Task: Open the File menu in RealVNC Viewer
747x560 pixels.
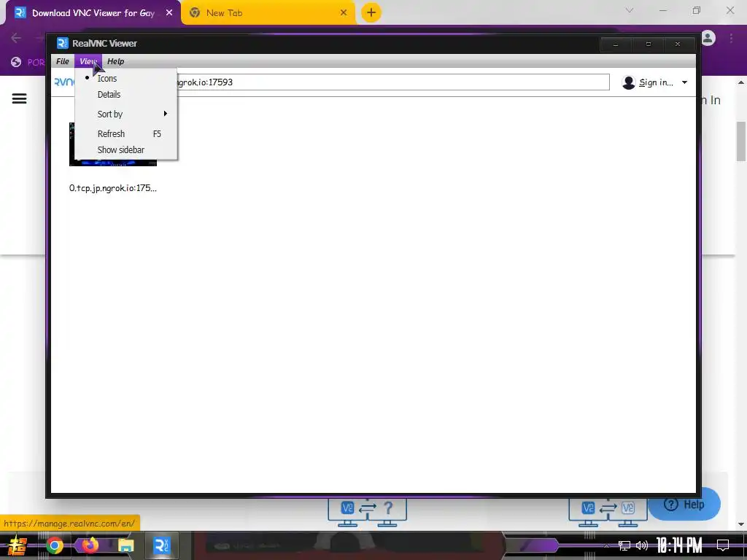Action: click(63, 61)
